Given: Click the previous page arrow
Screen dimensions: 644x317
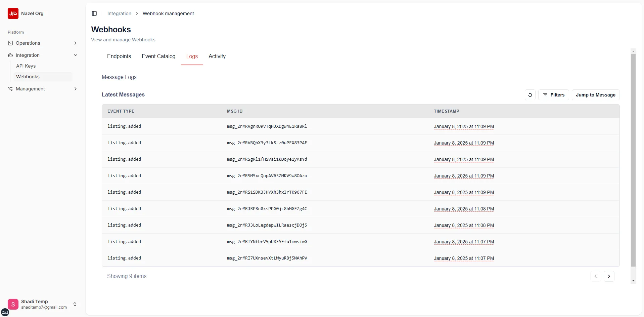Looking at the screenshot, I should pyautogui.click(x=595, y=276).
